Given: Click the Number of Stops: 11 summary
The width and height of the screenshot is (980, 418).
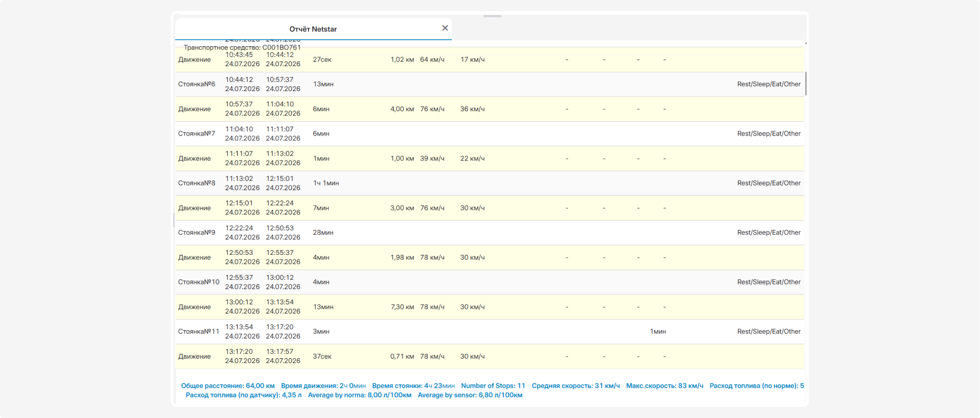Looking at the screenshot, I should click(493, 386).
